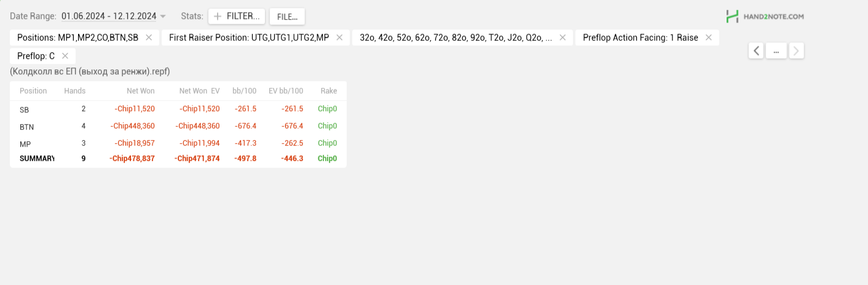Remove the Preflop: C filter
Screen dimensions: 868x285
[65, 56]
